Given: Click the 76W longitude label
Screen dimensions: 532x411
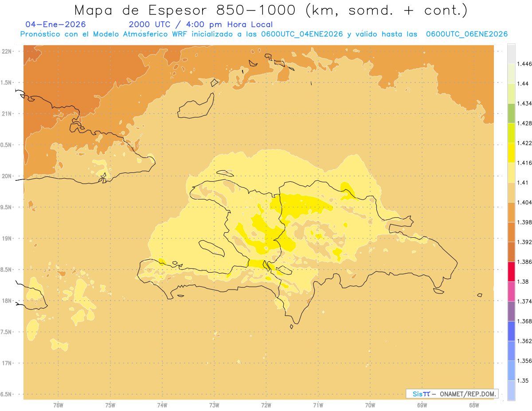Looking at the screenshot, I should click(58, 405).
